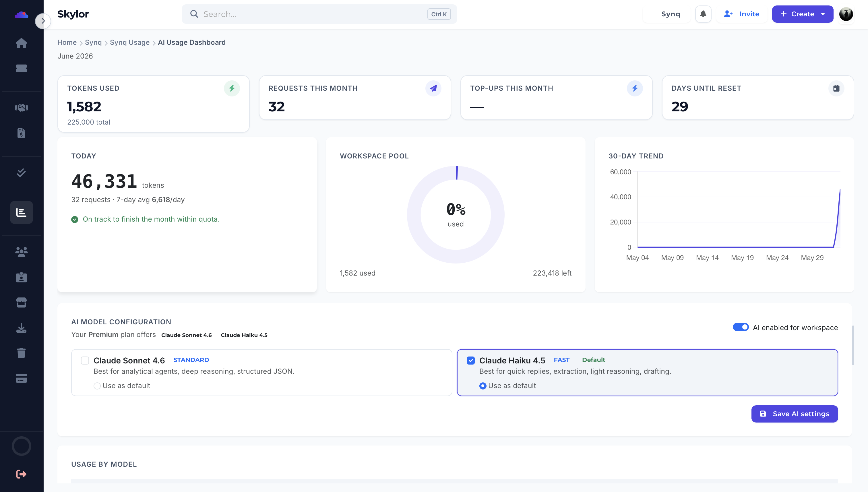This screenshot has width=868, height=492.
Task: Open the handshake deals icon in the sidebar
Action: point(21,108)
